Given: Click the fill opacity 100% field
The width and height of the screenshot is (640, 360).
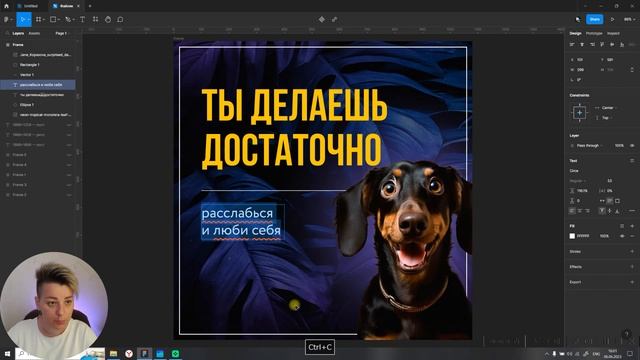Looking at the screenshot, I should click(x=604, y=236).
